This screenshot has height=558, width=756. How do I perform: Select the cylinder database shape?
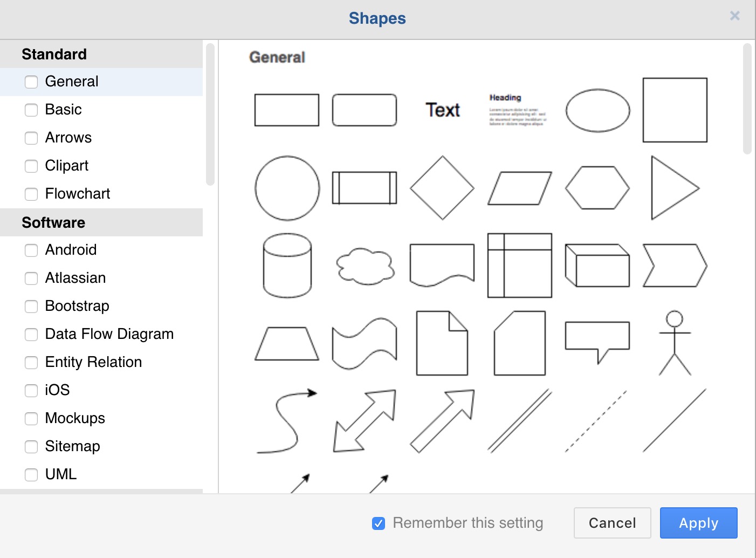coord(287,266)
